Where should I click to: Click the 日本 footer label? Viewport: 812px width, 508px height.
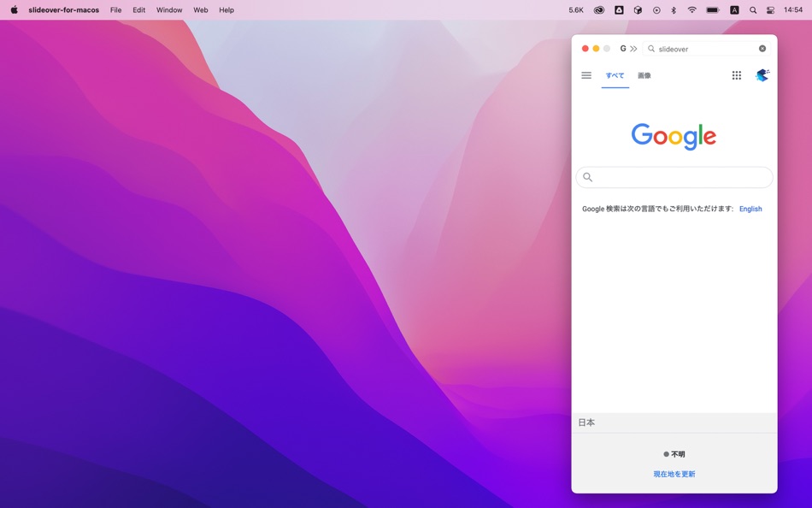pos(586,422)
